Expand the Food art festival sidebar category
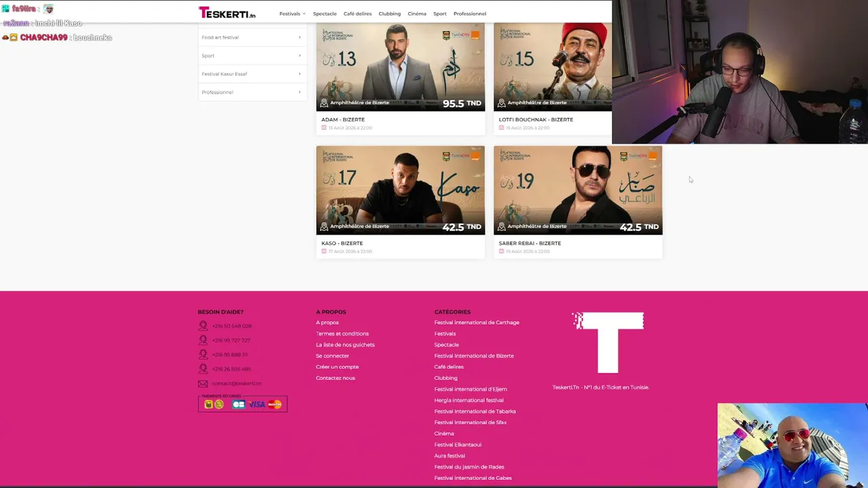Screen dimensions: 868x488 (x=251, y=37)
